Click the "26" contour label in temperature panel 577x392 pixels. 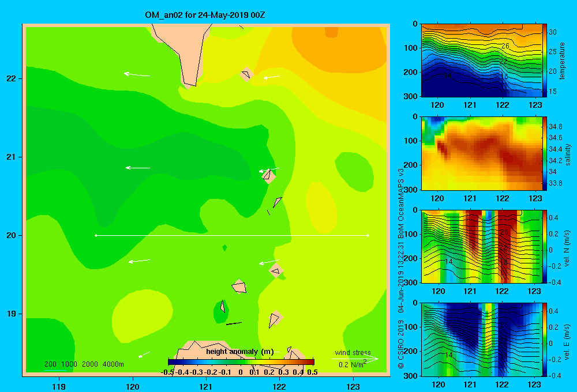click(505, 46)
